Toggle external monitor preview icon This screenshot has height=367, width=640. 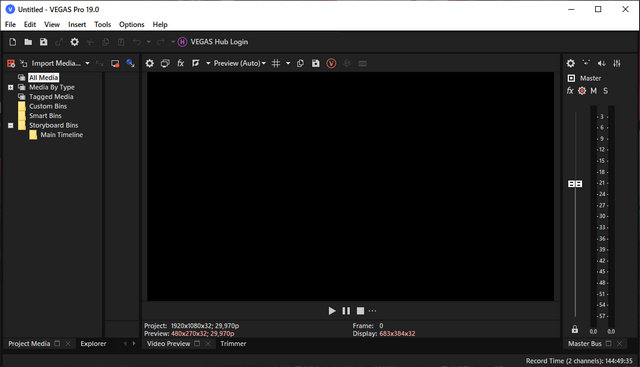point(165,63)
